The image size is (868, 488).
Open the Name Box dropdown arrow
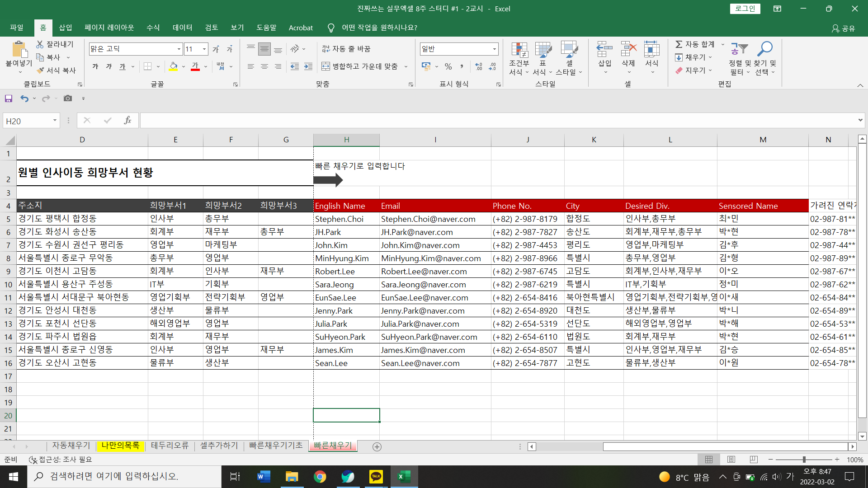[55, 121]
